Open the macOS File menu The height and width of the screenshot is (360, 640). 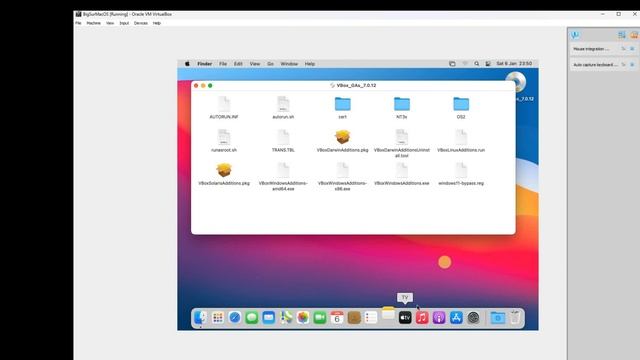point(223,64)
